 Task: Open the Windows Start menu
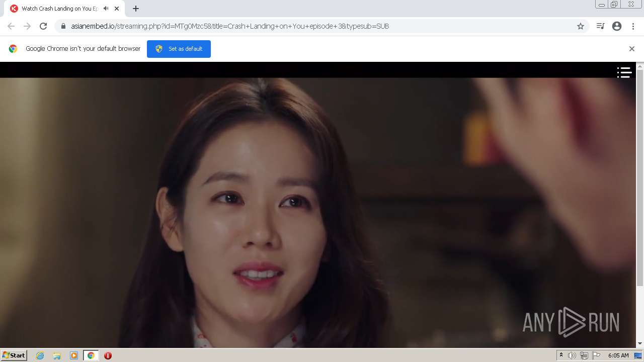[14, 355]
